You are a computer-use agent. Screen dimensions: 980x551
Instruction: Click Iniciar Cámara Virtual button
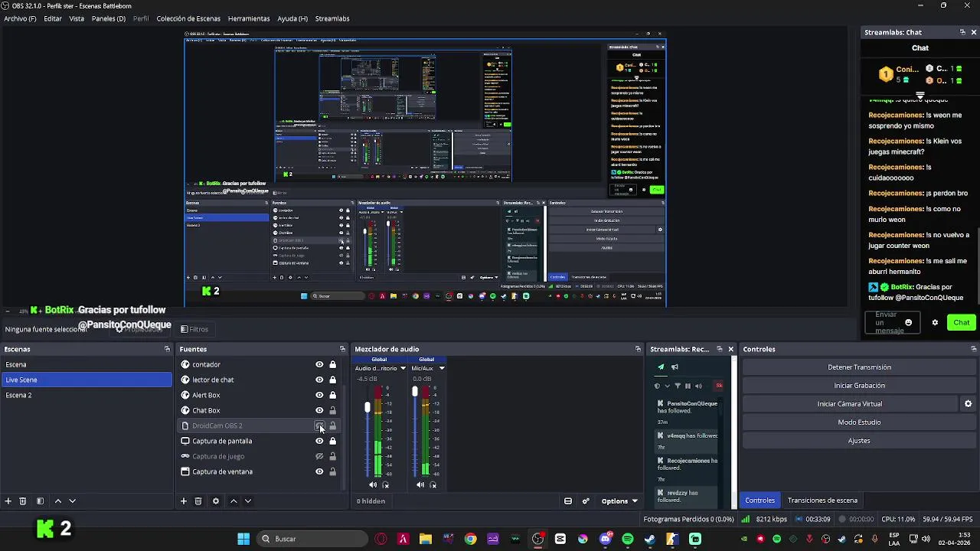850,404
